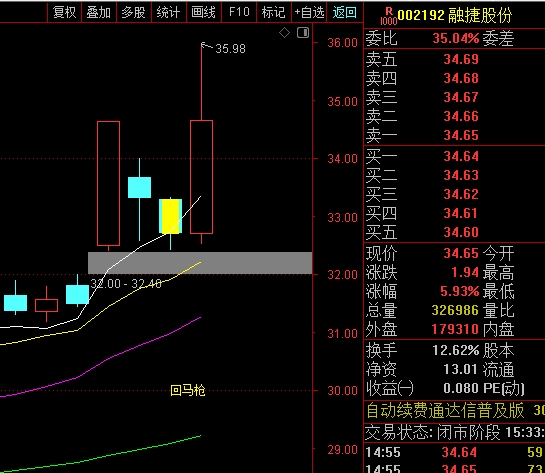545x473 pixels.
Task: Open the 标记 toolbar button
Action: (x=274, y=13)
